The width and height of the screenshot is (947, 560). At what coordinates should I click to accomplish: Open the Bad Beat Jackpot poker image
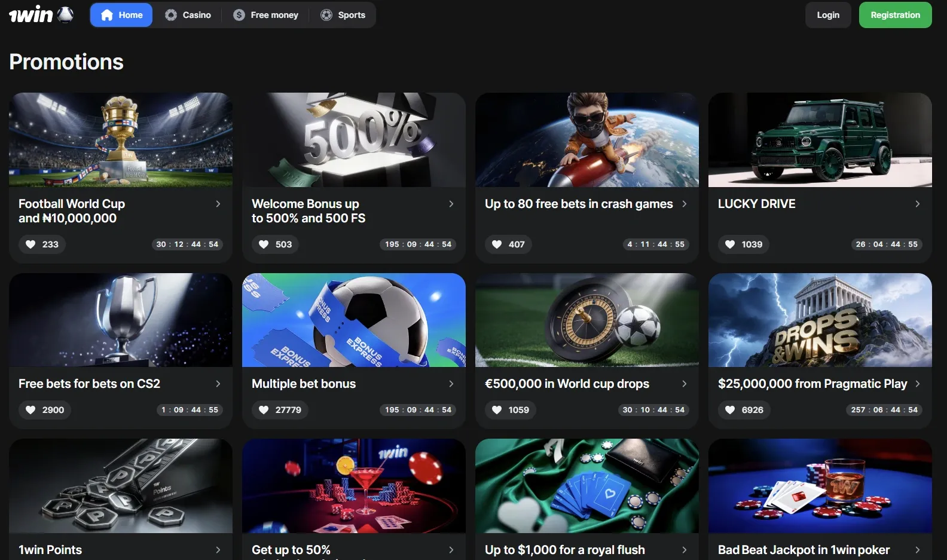tap(820, 486)
